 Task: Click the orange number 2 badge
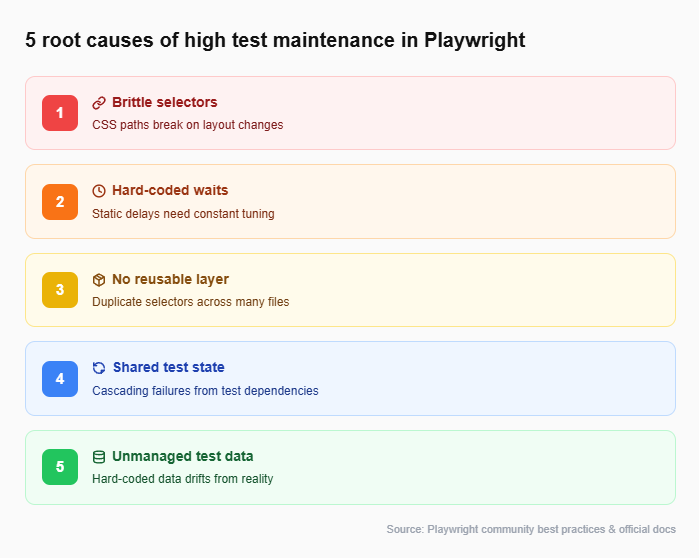[60, 201]
